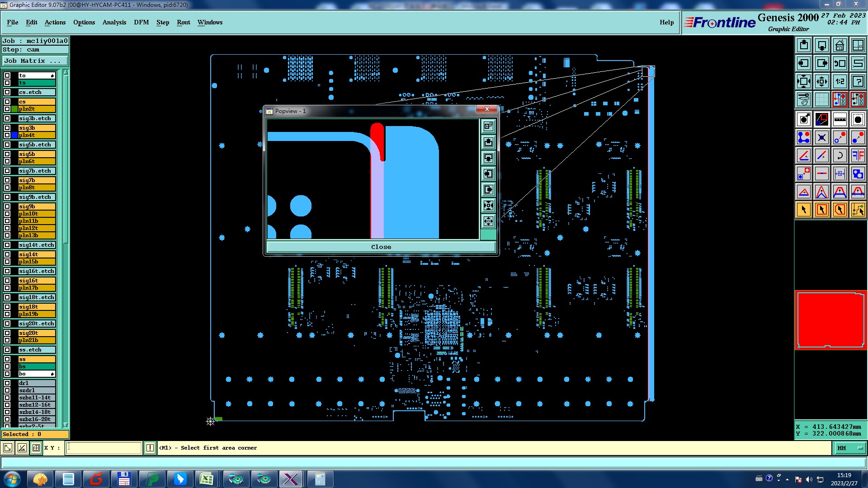Toggle the checkbox for layer pln4t
The height and width of the screenshot is (488, 868).
click(x=7, y=135)
